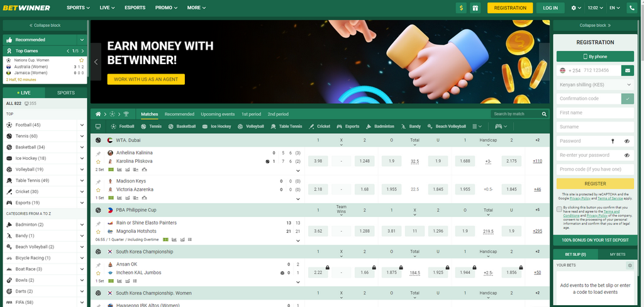The image size is (644, 307).
Task: Open the settings gear menu
Action: pyautogui.click(x=577, y=8)
